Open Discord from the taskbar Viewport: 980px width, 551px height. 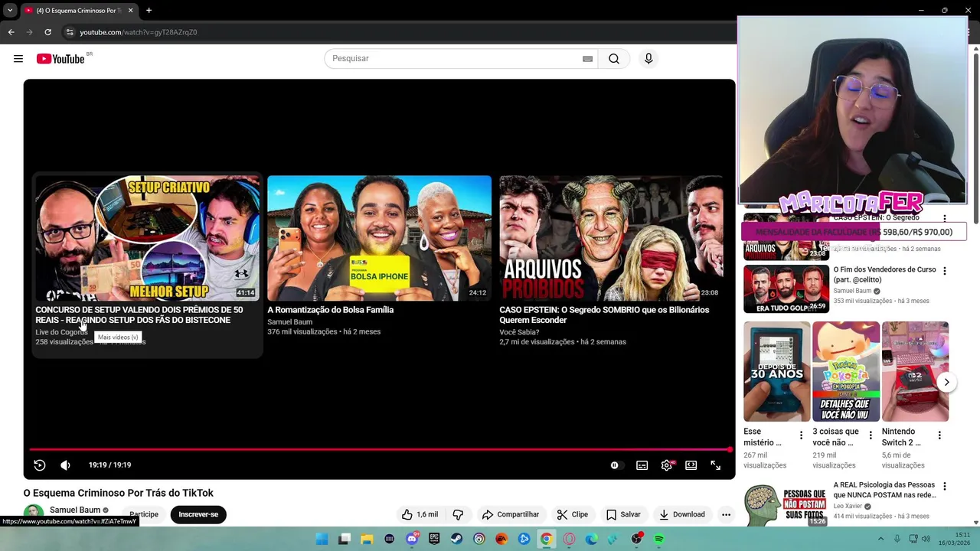tap(412, 539)
